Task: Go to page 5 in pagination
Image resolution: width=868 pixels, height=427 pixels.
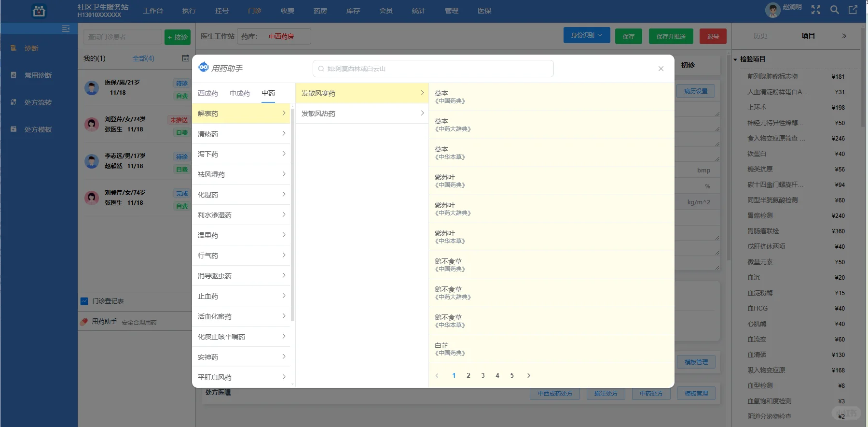Action: click(x=512, y=375)
